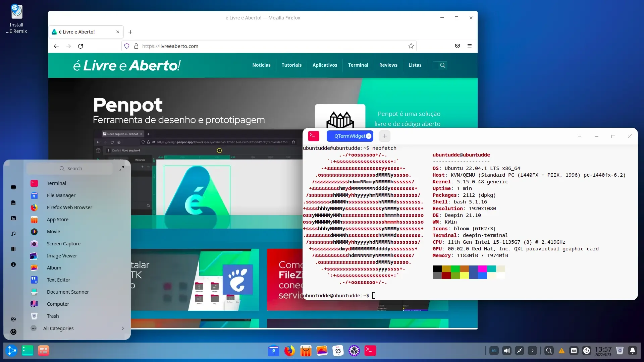Click launcher sidebar documents icon
The height and width of the screenshot is (362, 644).
pyautogui.click(x=13, y=203)
